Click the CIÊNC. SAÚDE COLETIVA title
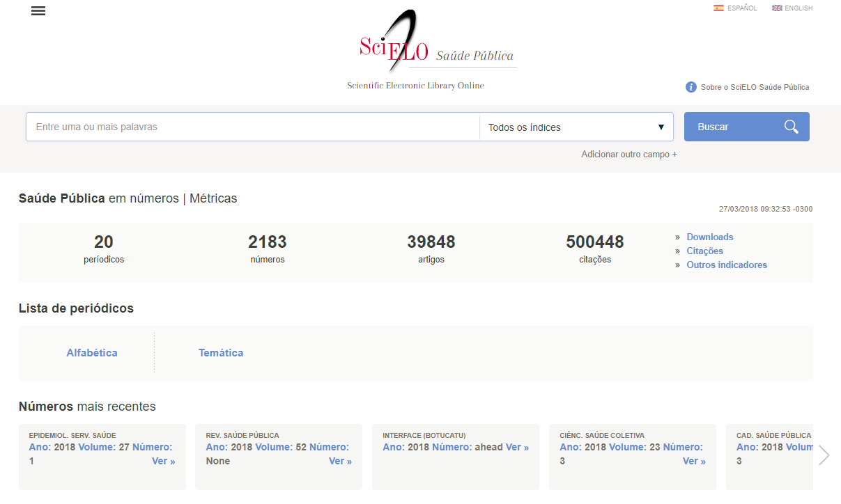This screenshot has width=841, height=504. (602, 436)
